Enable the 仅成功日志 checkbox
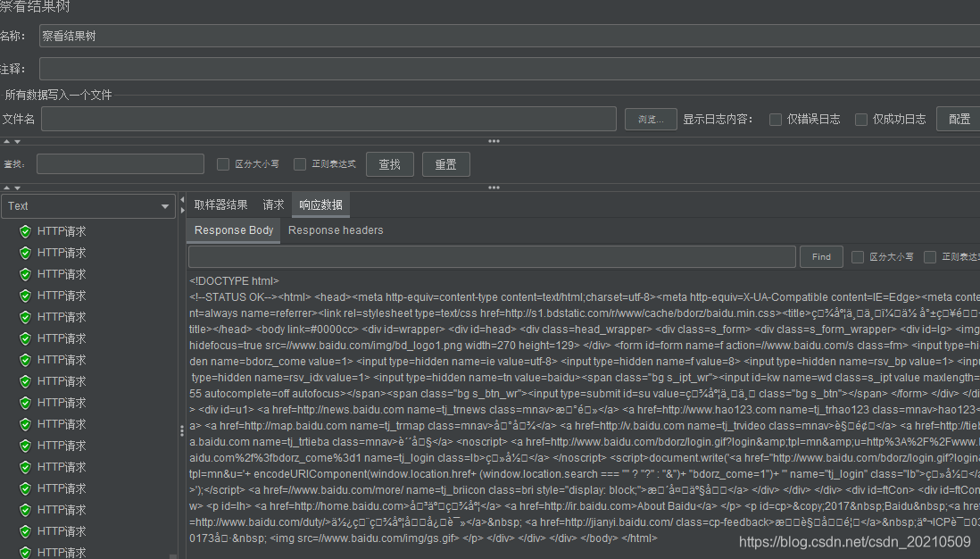Image resolution: width=980 pixels, height=559 pixels. coord(860,120)
